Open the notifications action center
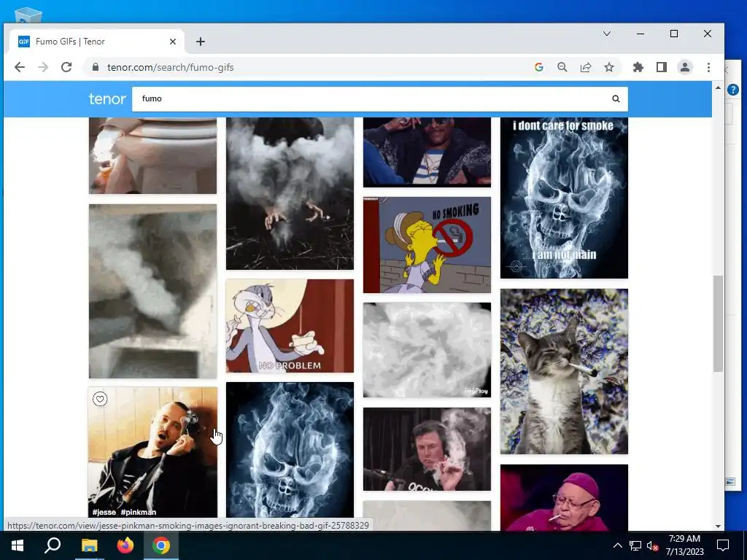This screenshot has height=560, width=747. tap(723, 545)
